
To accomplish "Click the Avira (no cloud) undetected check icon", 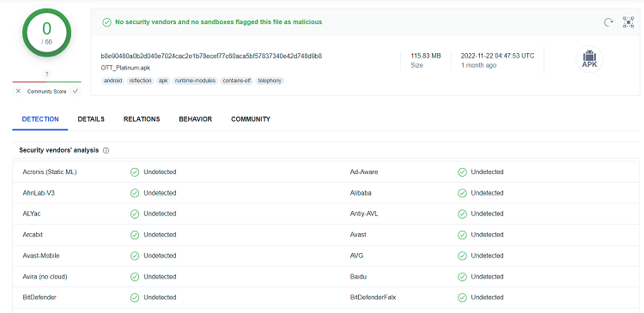I will 135,277.
